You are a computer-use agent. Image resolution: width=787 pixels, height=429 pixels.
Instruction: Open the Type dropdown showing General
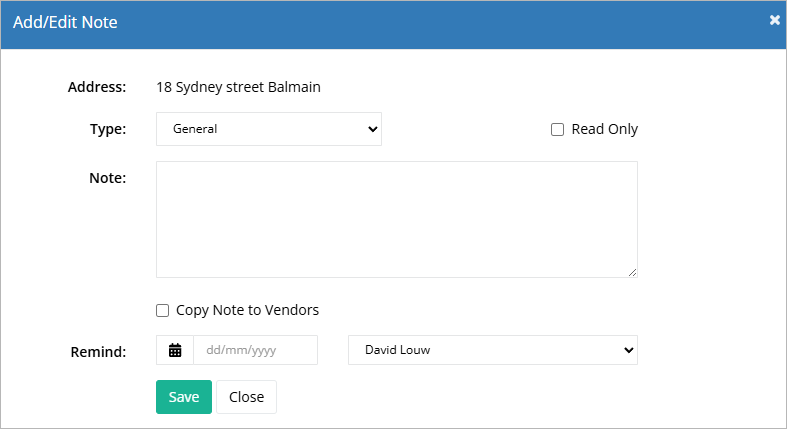[x=269, y=129]
